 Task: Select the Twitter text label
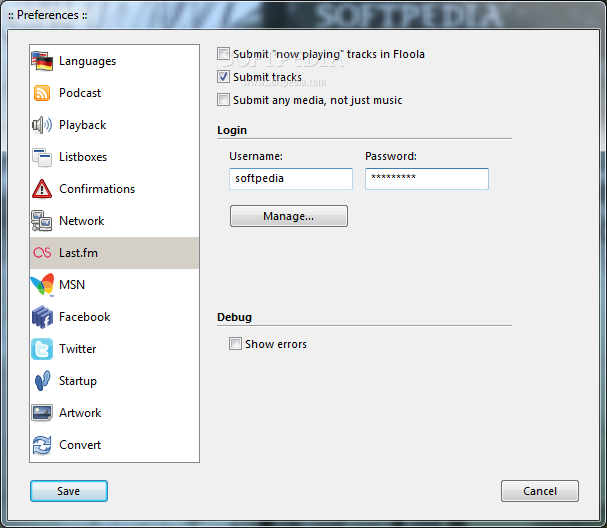(x=77, y=349)
